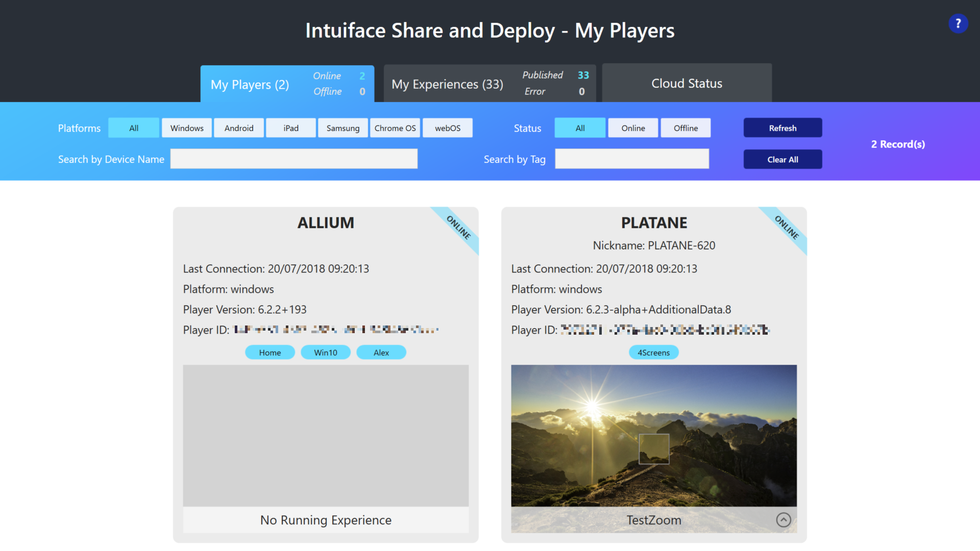
Task: Focus the Search by Device Name field
Action: pos(294,159)
